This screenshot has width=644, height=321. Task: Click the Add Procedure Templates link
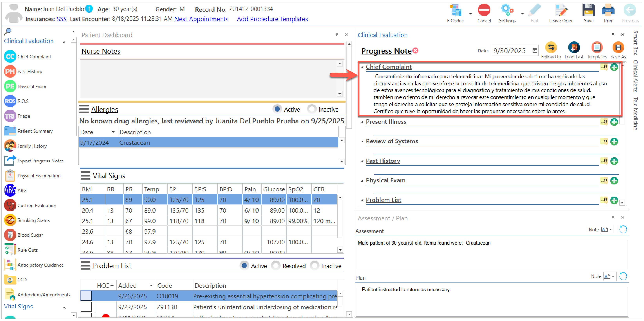pos(272,19)
